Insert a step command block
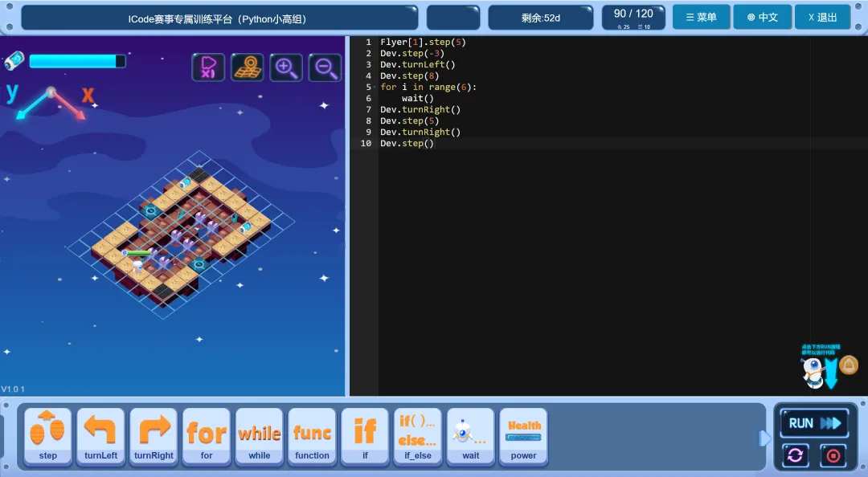 tap(47, 437)
